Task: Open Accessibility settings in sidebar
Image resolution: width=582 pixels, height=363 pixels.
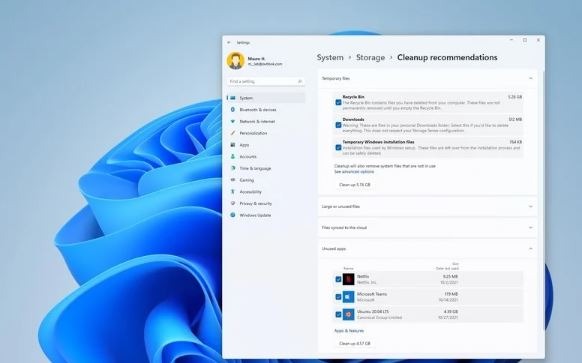Action: [266, 192]
